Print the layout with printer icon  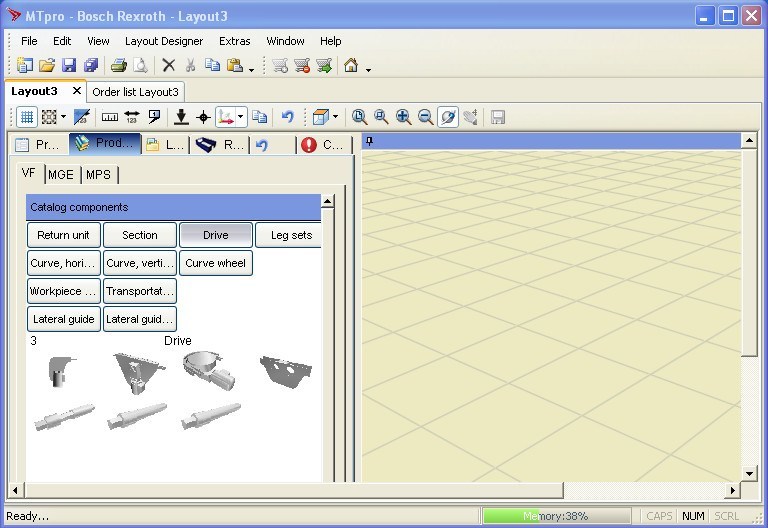tap(119, 65)
